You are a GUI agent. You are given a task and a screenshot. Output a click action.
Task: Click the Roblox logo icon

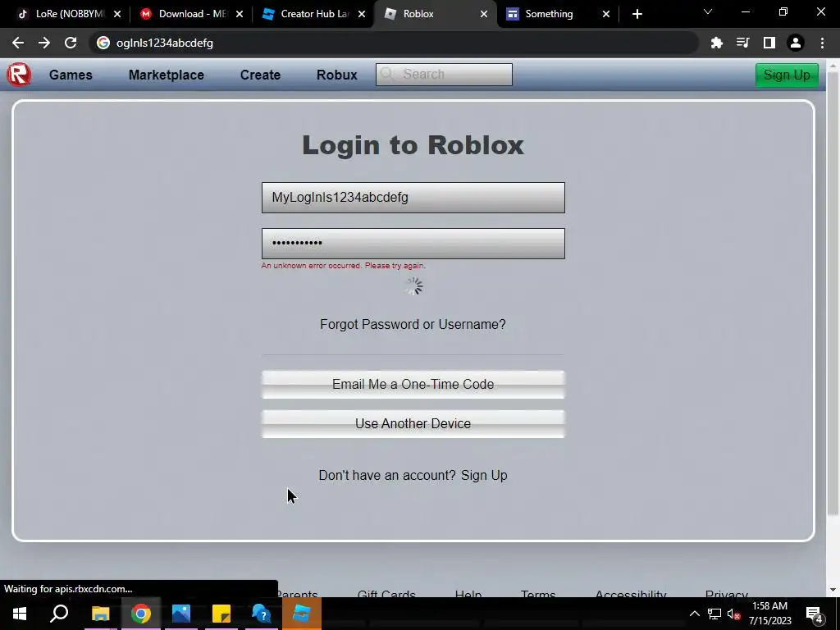click(19, 75)
